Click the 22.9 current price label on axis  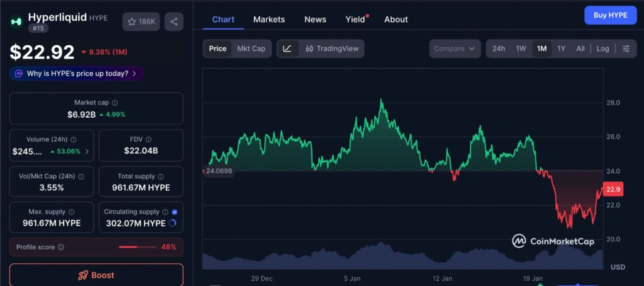tap(613, 189)
